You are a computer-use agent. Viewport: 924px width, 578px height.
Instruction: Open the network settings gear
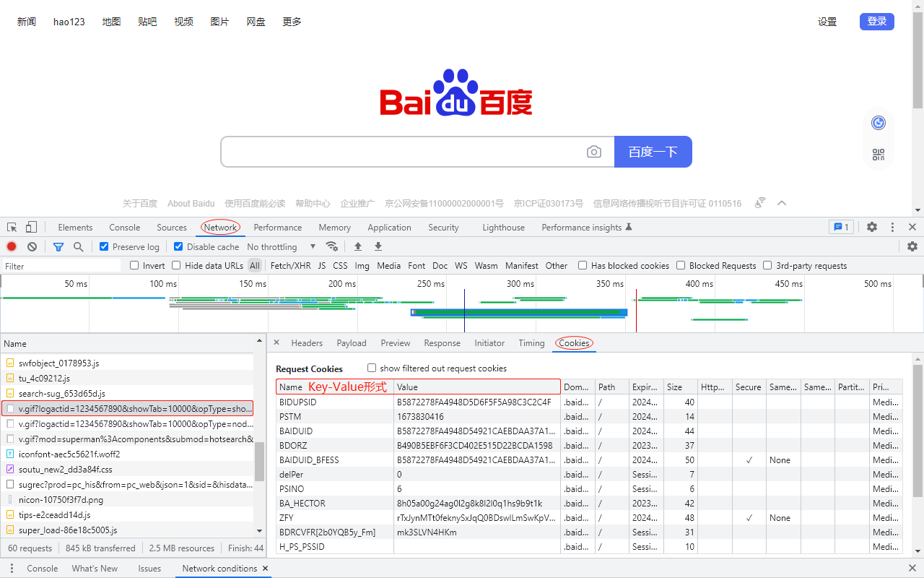pos(912,246)
